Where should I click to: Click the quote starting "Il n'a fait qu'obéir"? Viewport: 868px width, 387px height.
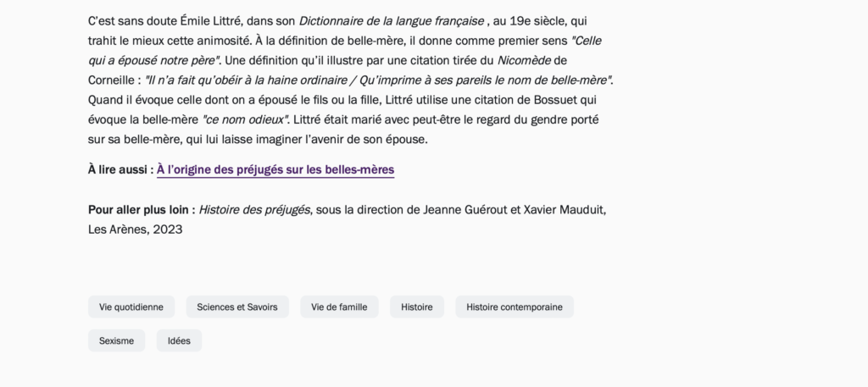pos(378,80)
